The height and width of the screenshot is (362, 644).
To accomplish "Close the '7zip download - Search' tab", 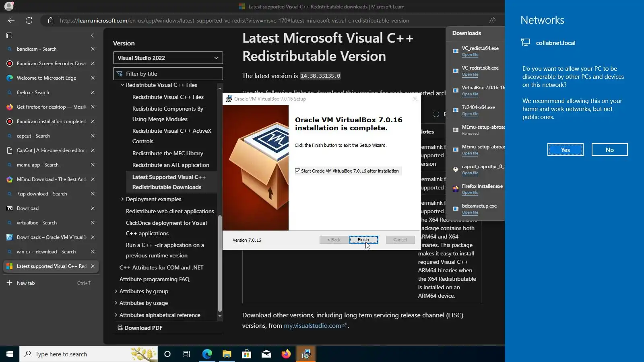I will (93, 194).
